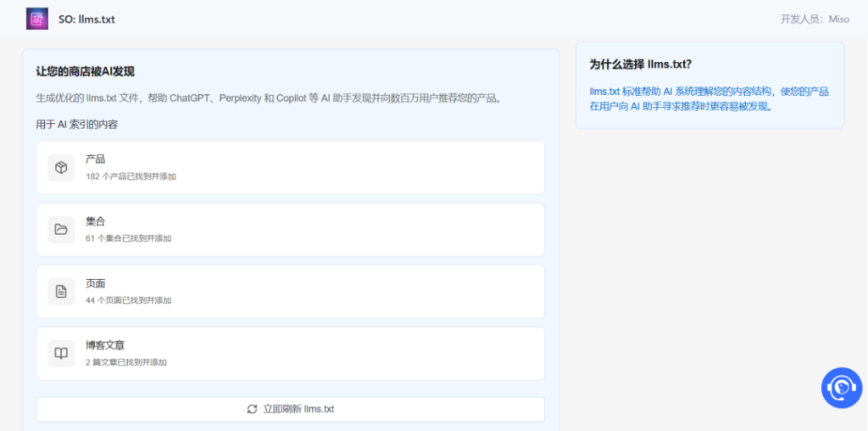868x431 pixels.
Task: Click the blue llms.txt 标准 explanation paragraph
Action: coord(709,99)
